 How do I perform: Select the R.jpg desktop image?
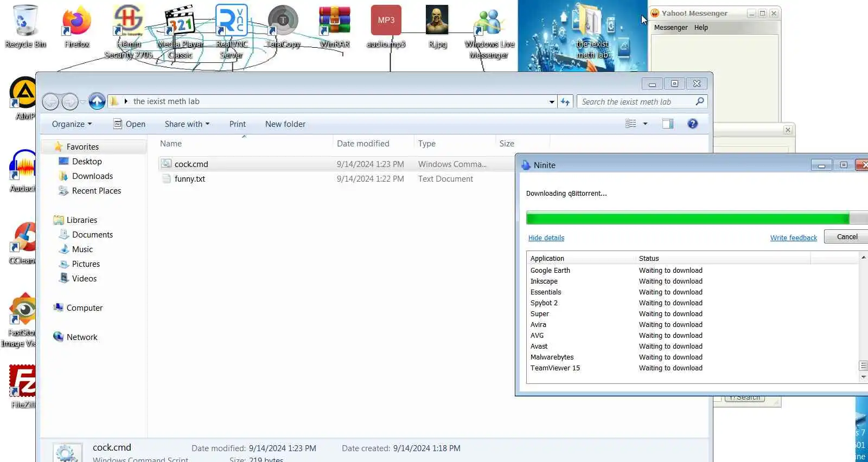(437, 26)
